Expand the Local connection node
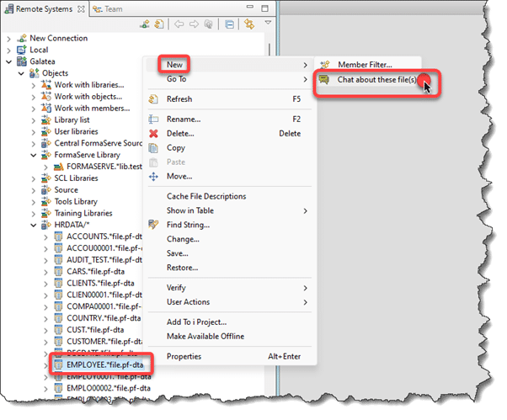The height and width of the screenshot is (420, 507). click(8, 50)
